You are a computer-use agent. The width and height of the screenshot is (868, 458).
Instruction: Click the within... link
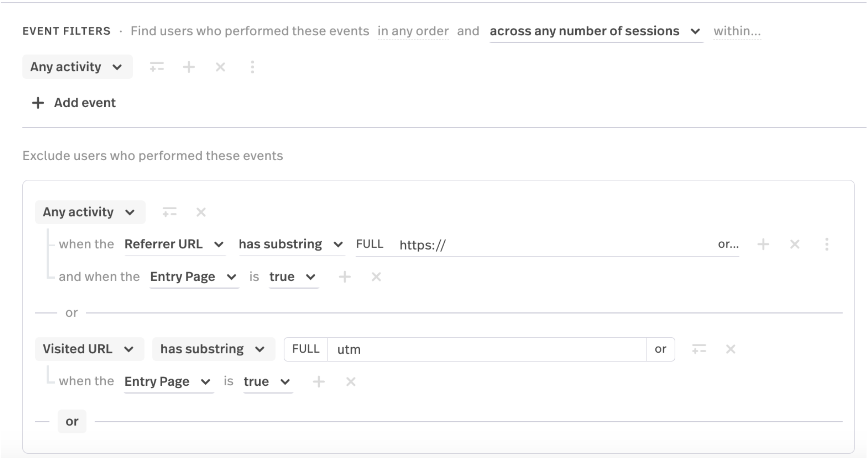tap(737, 31)
